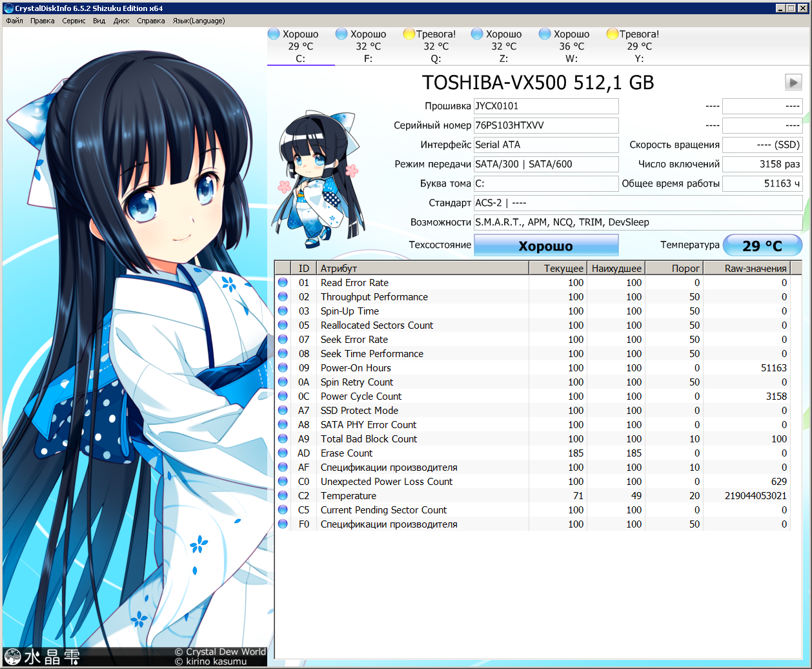Screen dimensions: 812x669
Task: Click the Crystal Dew World copyright text
Action: [x=220, y=652]
